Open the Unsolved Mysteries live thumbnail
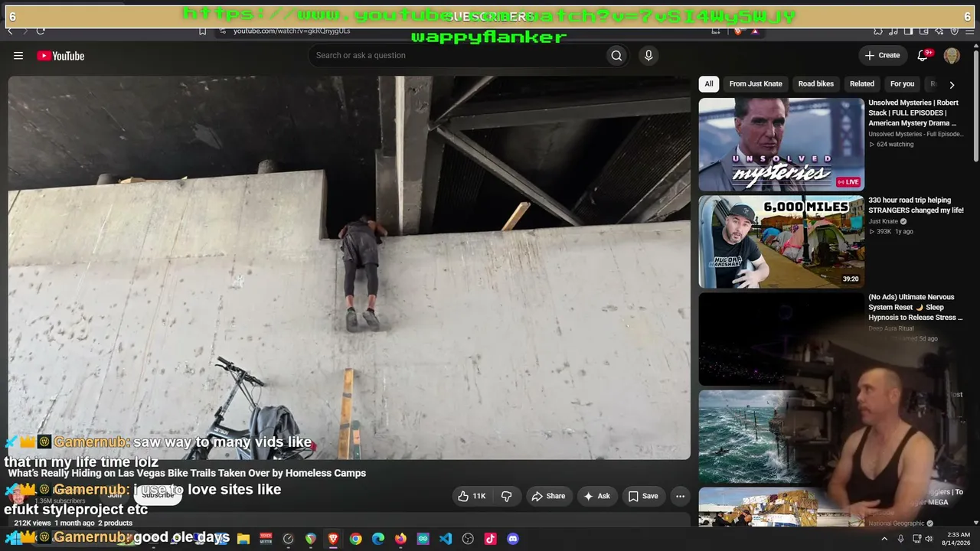This screenshot has height=551, width=980. click(x=781, y=145)
